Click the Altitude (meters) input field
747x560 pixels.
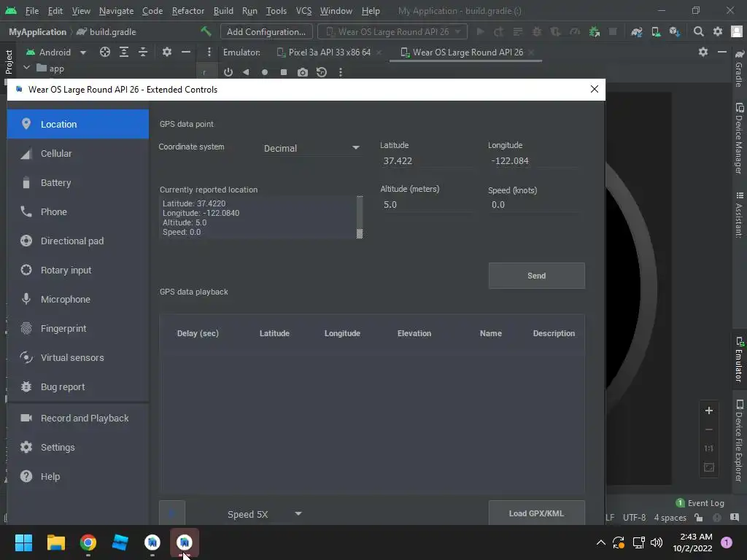[x=426, y=205]
